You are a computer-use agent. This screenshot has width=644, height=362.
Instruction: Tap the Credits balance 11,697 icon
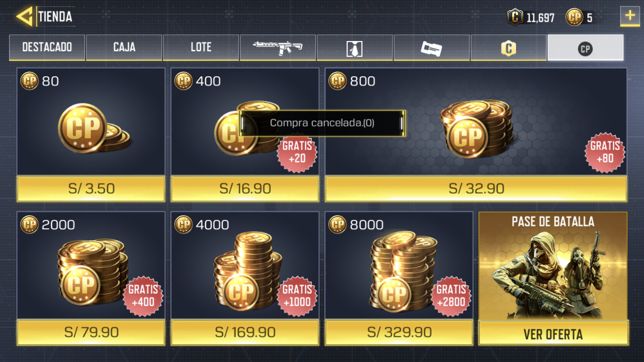(x=515, y=17)
